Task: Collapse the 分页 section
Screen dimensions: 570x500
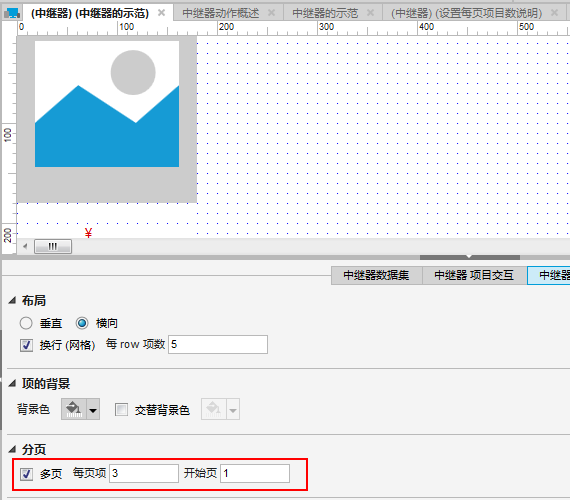Action: [12, 449]
